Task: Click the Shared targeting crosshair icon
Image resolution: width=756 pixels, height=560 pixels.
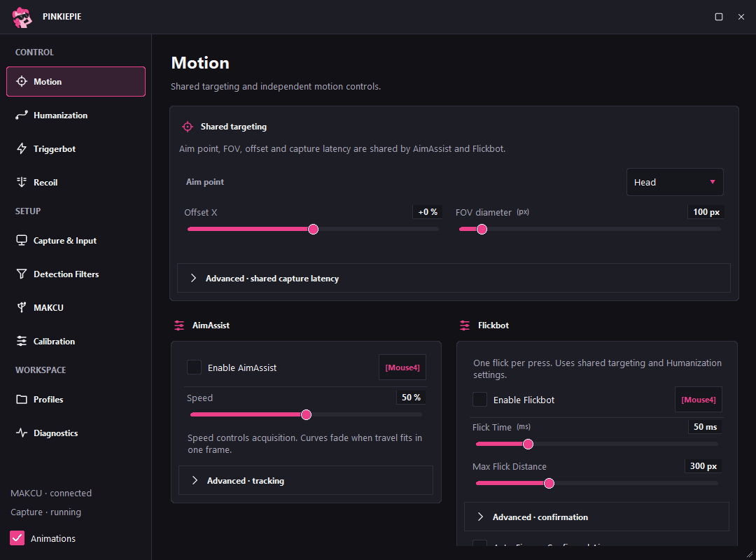Action: (188, 127)
